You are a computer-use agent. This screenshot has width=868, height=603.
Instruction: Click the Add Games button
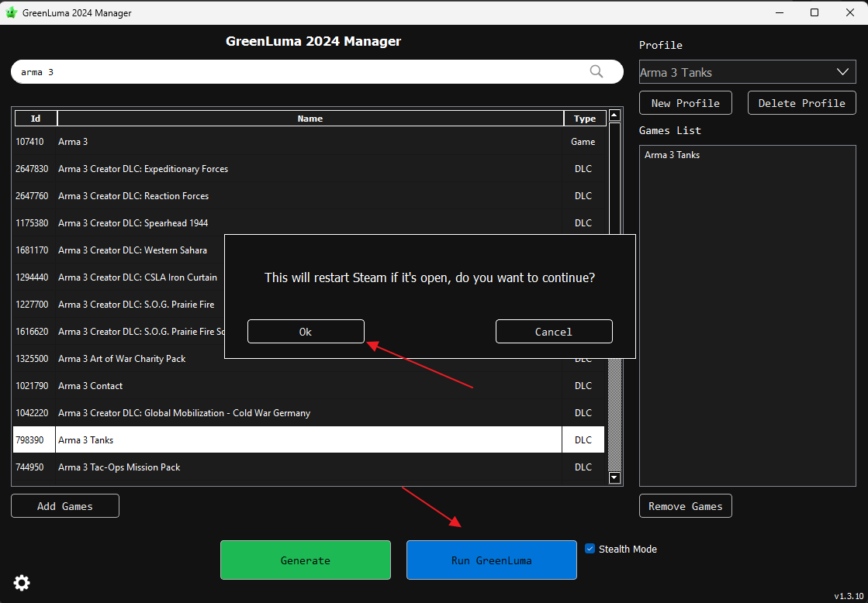point(65,506)
